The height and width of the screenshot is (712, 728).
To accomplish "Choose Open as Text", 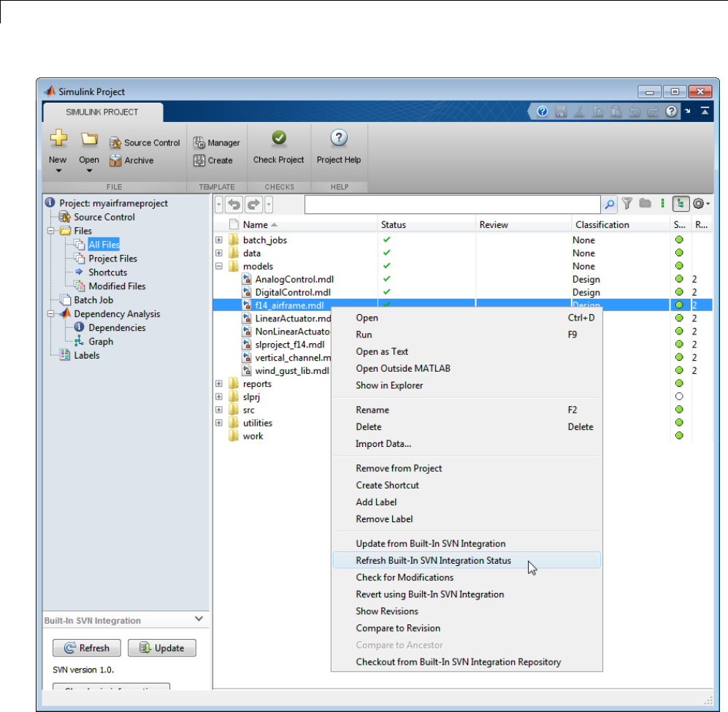I will point(467,351).
